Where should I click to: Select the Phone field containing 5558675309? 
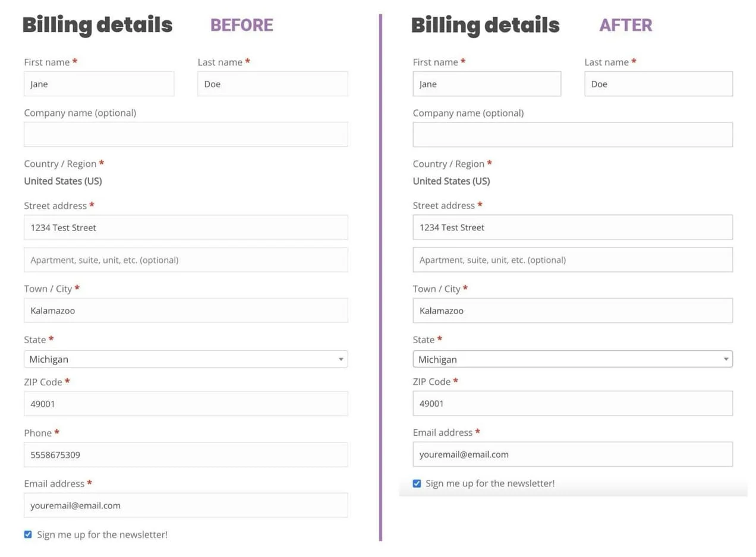point(185,454)
